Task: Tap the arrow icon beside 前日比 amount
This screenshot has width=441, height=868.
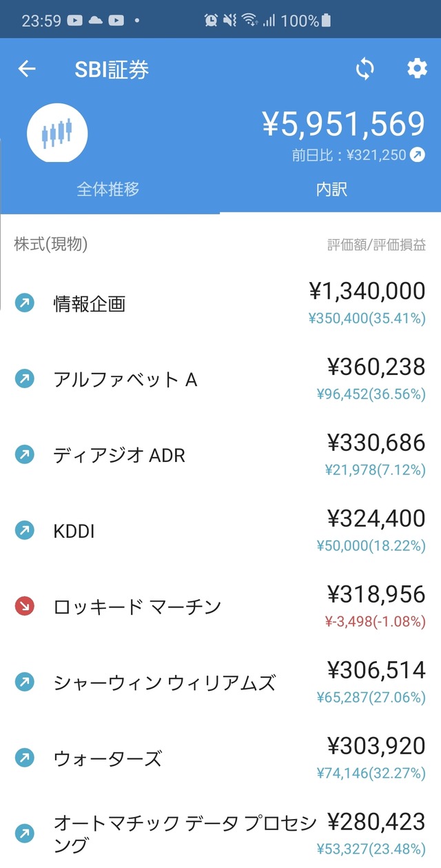Action: [418, 155]
